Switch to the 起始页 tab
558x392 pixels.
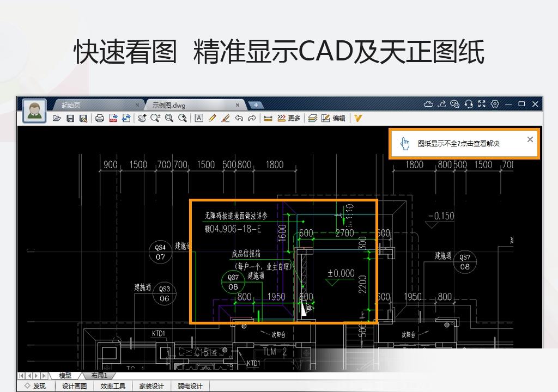(98, 105)
